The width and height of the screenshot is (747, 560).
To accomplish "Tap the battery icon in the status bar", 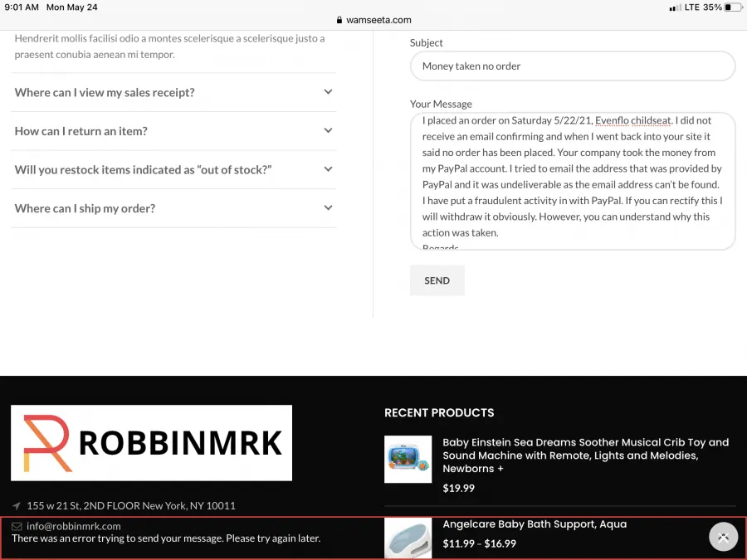I will (733, 7).
